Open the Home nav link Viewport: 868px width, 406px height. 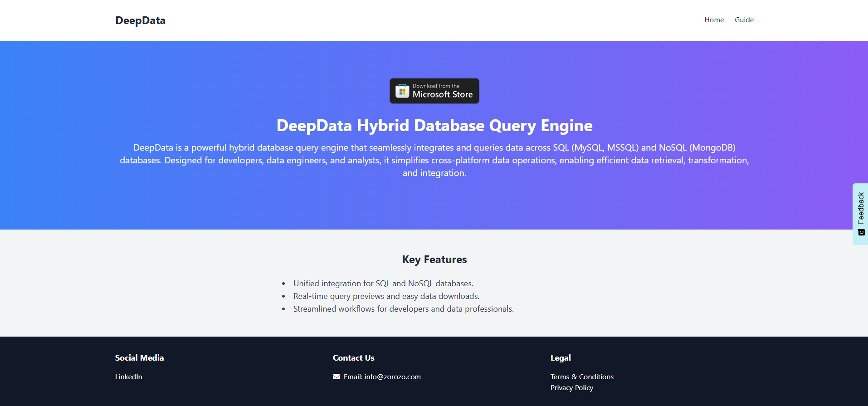point(714,20)
